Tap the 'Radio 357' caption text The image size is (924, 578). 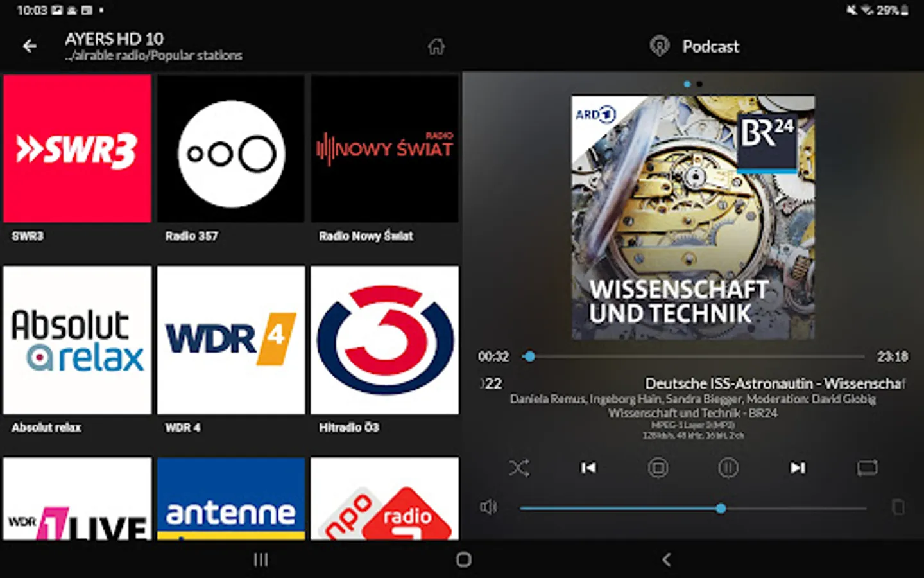coord(191,236)
